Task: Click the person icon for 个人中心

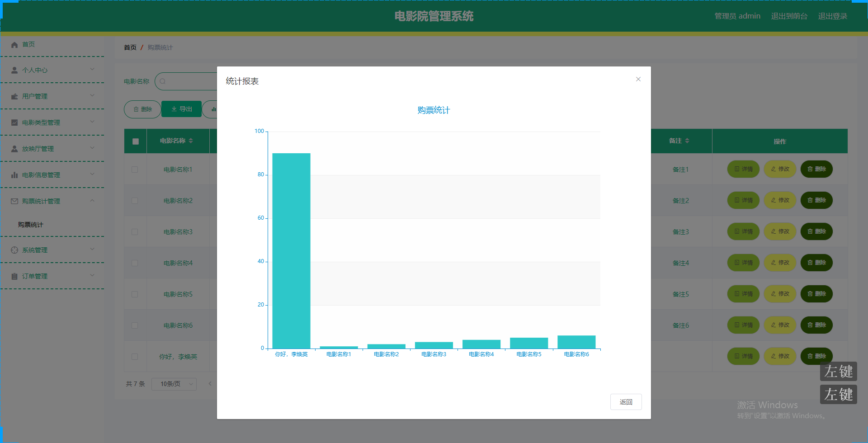Action: pos(14,70)
